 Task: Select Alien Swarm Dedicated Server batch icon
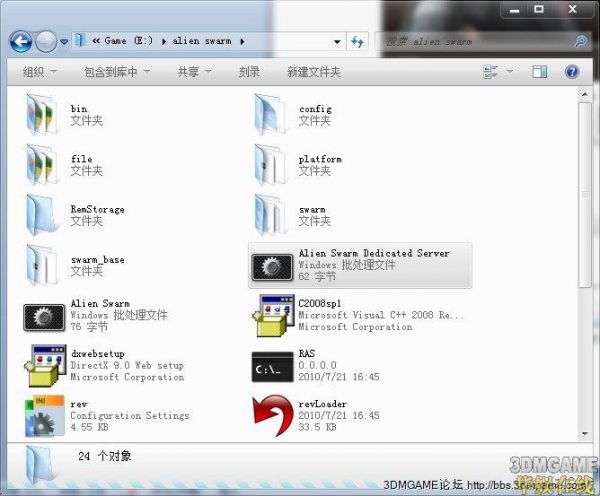coord(272,267)
